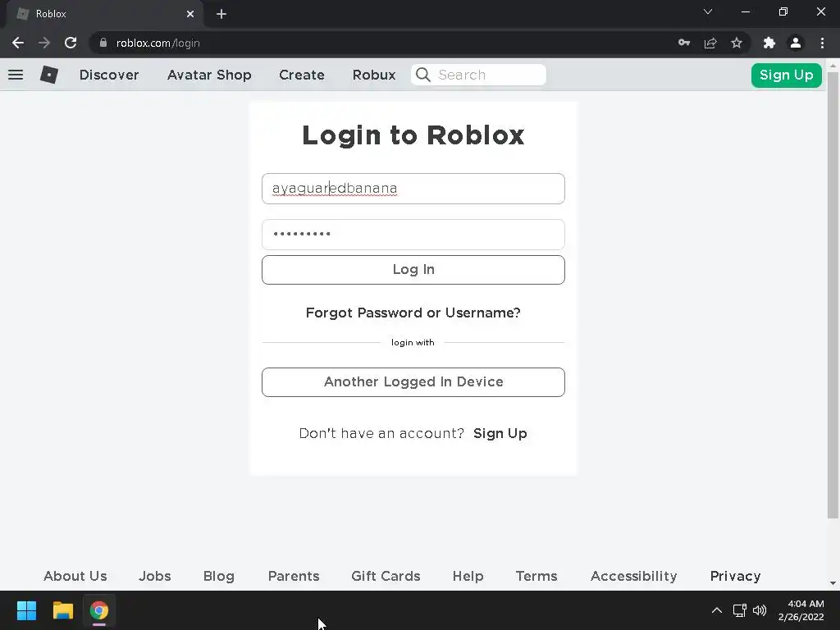Open the Chrome extensions puzzle icon

[769, 43]
